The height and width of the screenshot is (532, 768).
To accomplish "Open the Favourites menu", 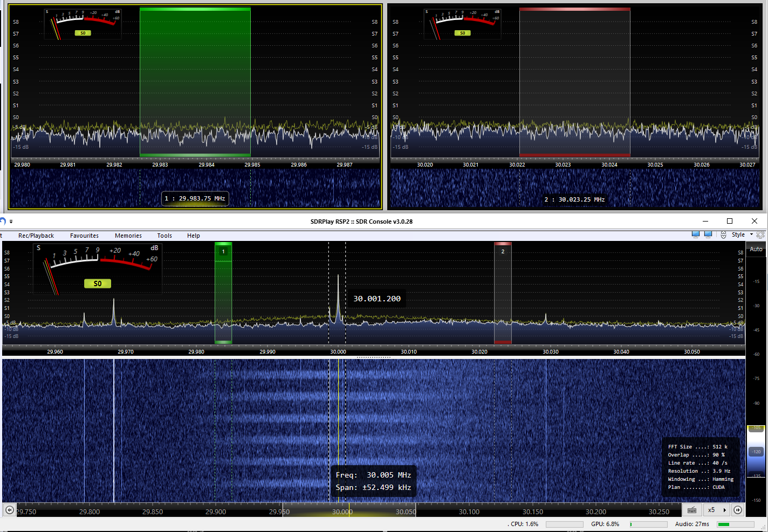I will pyautogui.click(x=84, y=236).
